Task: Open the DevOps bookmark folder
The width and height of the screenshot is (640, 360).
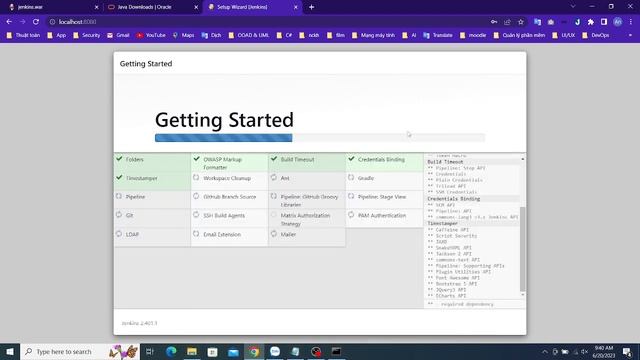Action: pyautogui.click(x=596, y=36)
